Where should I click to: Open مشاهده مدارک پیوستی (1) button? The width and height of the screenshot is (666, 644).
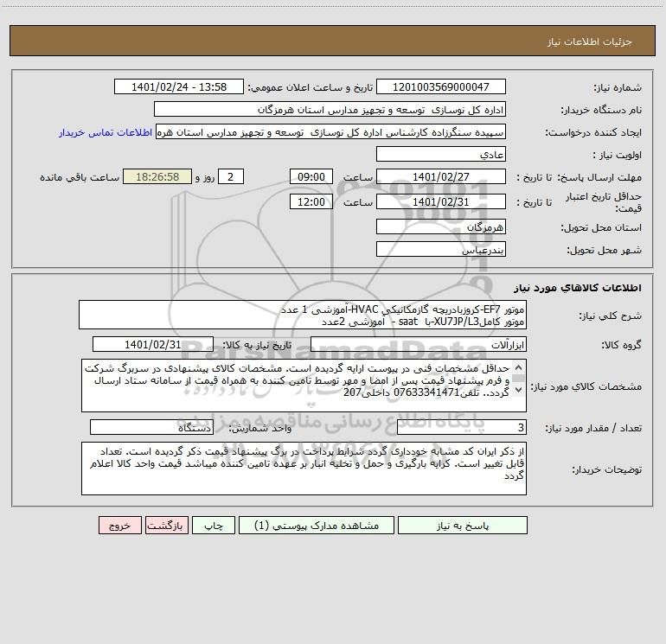point(317,525)
